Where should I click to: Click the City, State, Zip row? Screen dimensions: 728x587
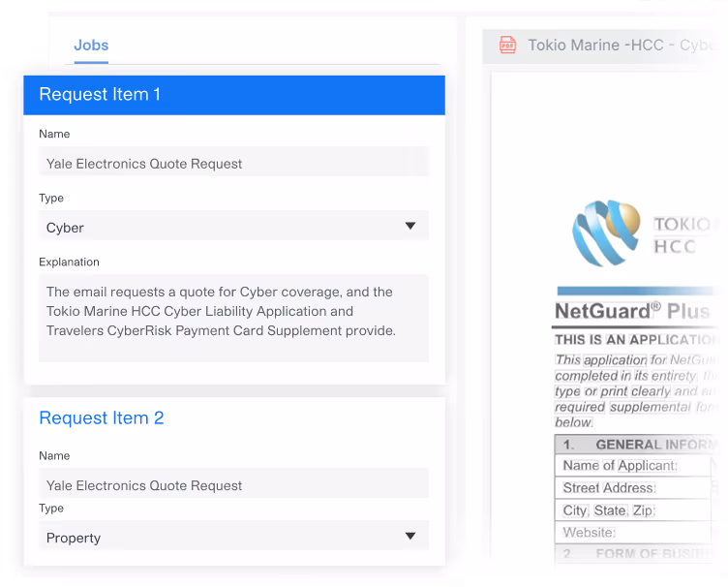click(632, 510)
